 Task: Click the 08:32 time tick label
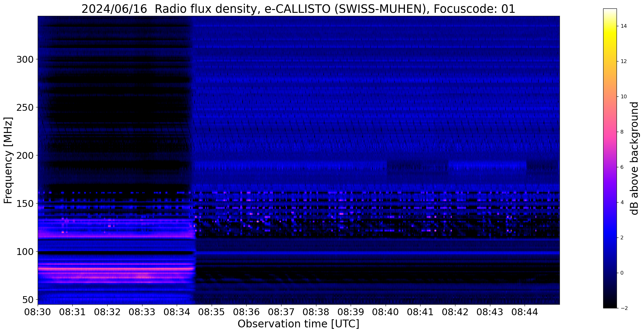point(107,312)
